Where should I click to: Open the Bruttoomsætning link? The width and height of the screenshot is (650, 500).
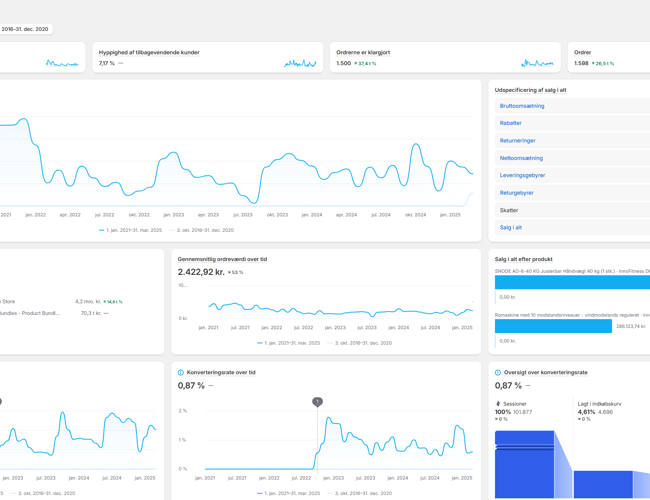(522, 106)
